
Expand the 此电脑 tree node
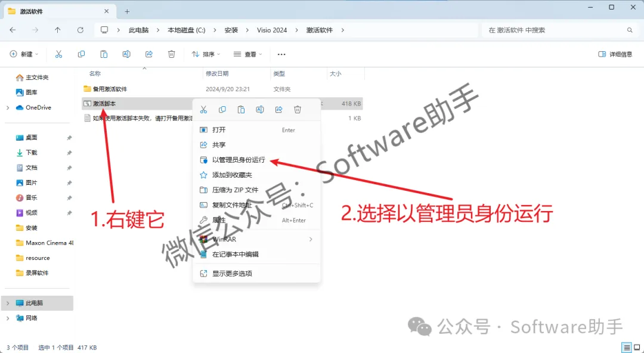tap(8, 304)
